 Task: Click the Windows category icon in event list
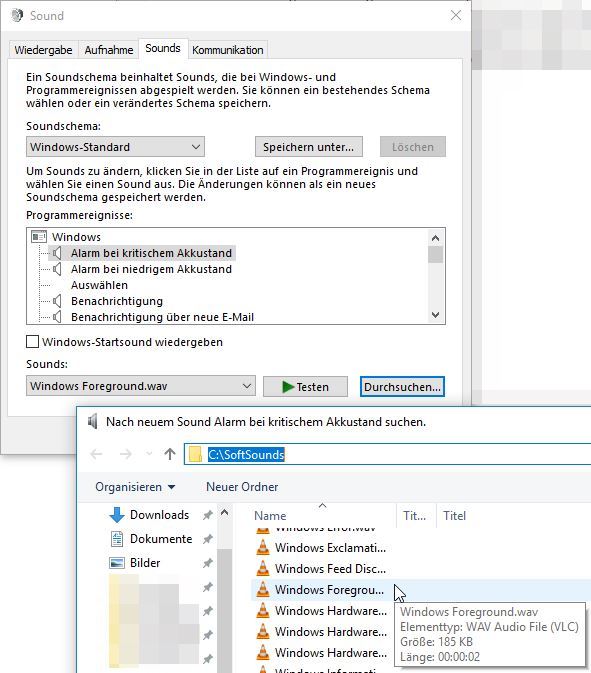39,236
